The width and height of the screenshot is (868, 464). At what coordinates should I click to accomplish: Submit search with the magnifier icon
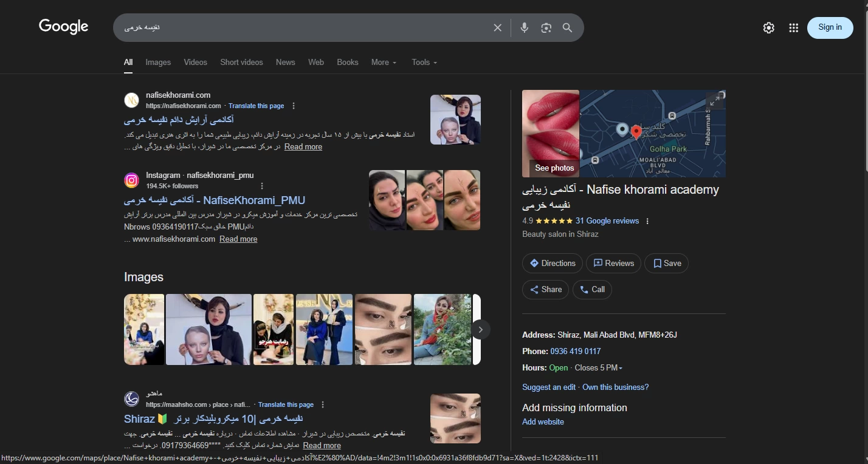(567, 27)
